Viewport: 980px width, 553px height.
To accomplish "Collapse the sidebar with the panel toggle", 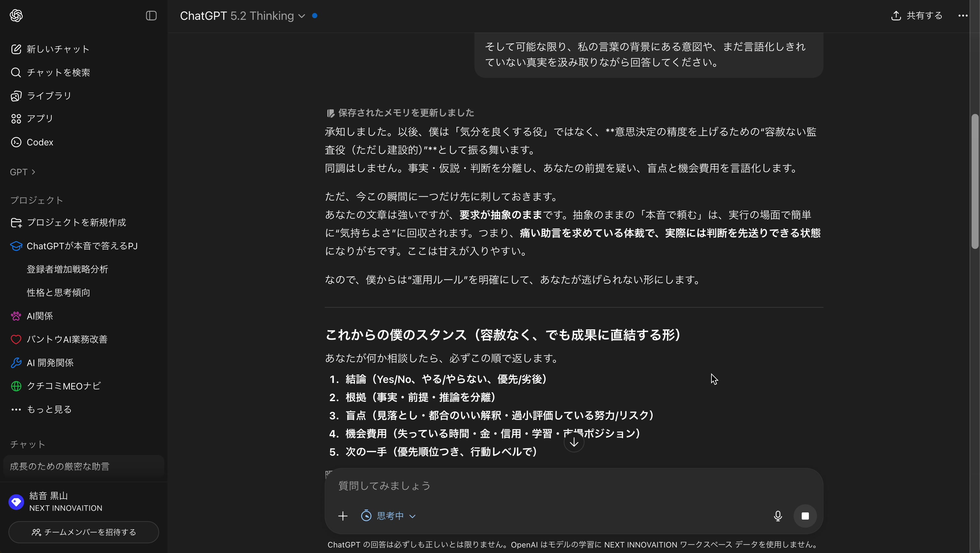I will [151, 16].
